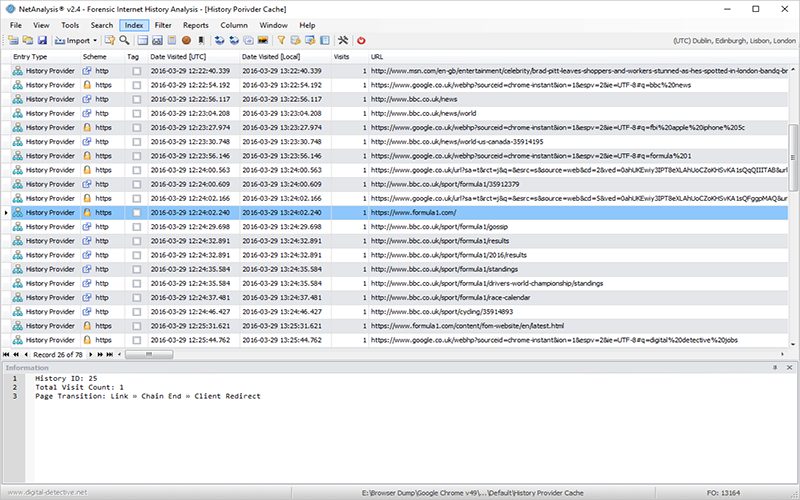Jump to the last record

(x=110, y=354)
